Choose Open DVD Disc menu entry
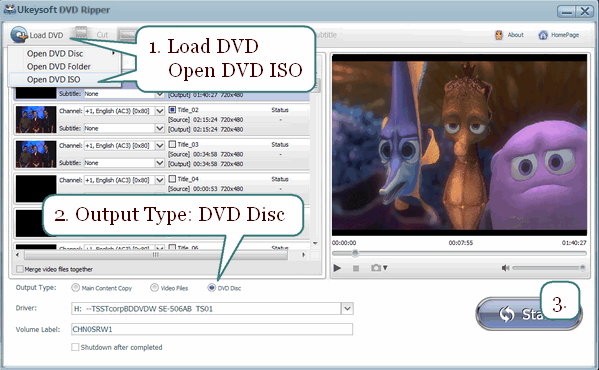The width and height of the screenshot is (599, 370). 55,53
